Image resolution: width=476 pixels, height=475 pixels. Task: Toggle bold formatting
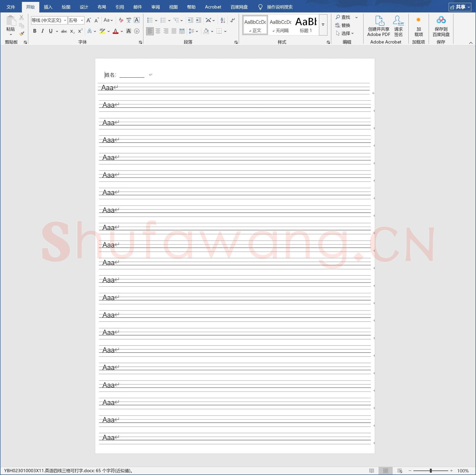(35, 31)
